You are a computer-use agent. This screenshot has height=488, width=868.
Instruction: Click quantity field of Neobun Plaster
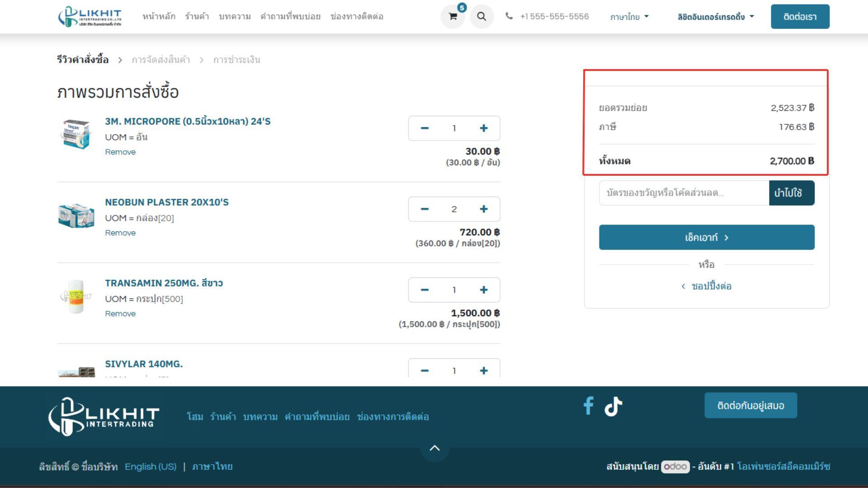click(x=454, y=209)
